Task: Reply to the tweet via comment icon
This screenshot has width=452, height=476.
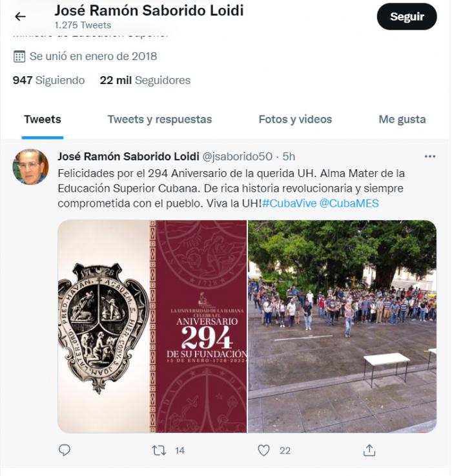Action: coord(65,450)
